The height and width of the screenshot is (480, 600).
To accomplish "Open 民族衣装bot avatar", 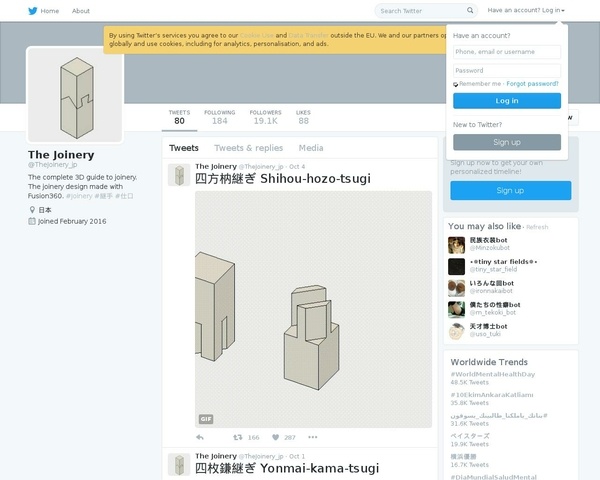I will [457, 245].
